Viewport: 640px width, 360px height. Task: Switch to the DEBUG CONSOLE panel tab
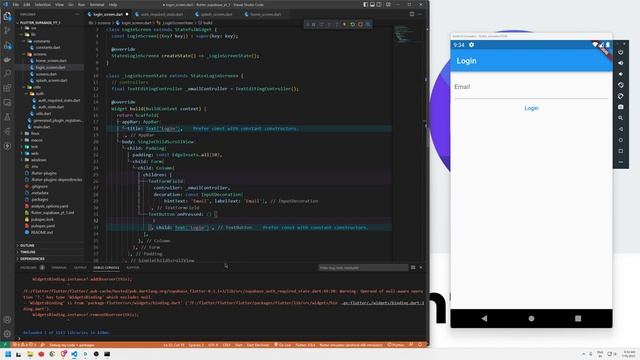click(106, 268)
